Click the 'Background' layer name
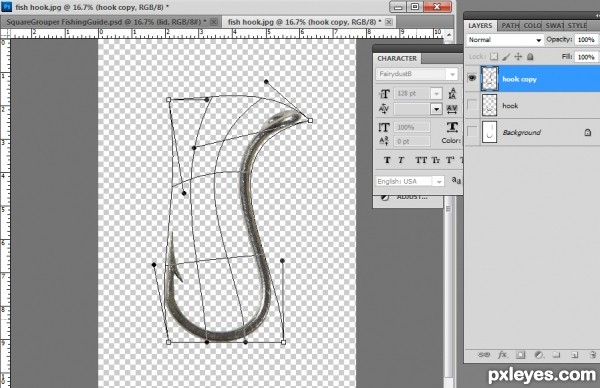The image size is (600, 388). (522, 132)
